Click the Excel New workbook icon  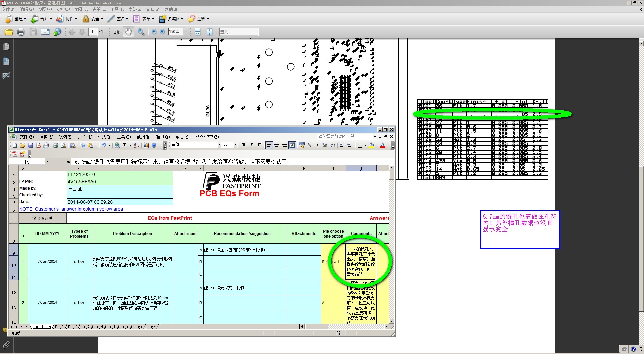click(15, 145)
